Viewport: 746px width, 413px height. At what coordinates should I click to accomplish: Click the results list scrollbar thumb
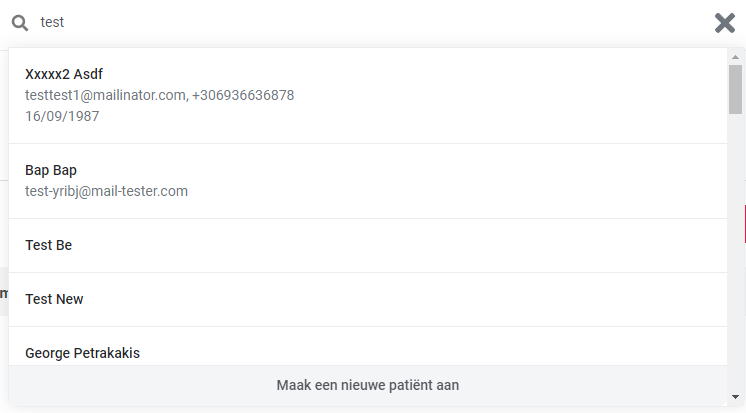[x=736, y=89]
